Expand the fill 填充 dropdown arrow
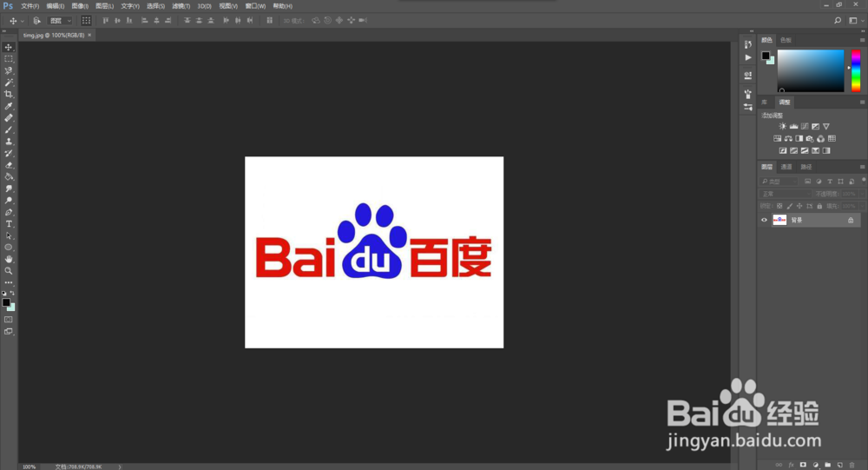The width and height of the screenshot is (868, 470). (861, 206)
